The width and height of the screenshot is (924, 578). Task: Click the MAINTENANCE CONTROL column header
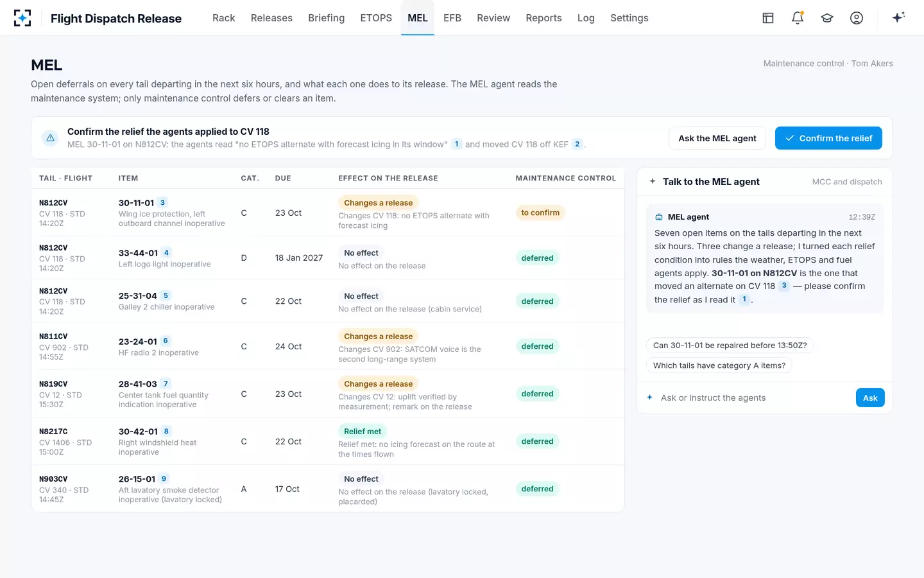tap(566, 179)
